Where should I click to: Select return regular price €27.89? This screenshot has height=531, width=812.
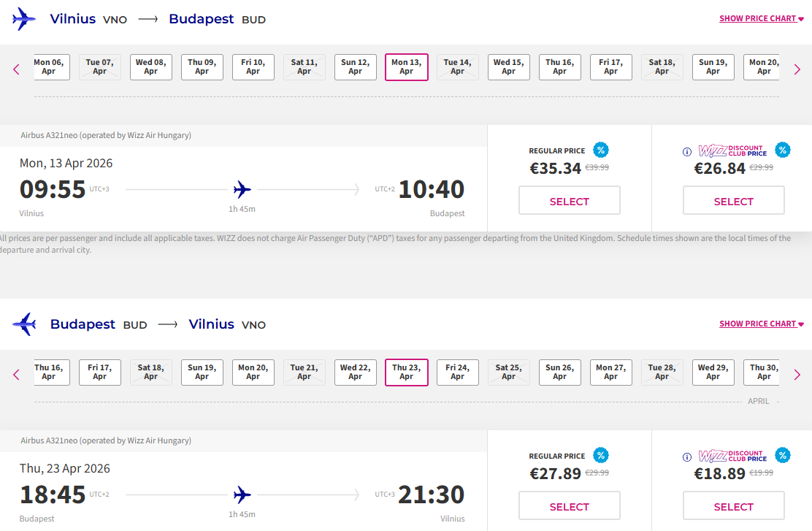(569, 506)
